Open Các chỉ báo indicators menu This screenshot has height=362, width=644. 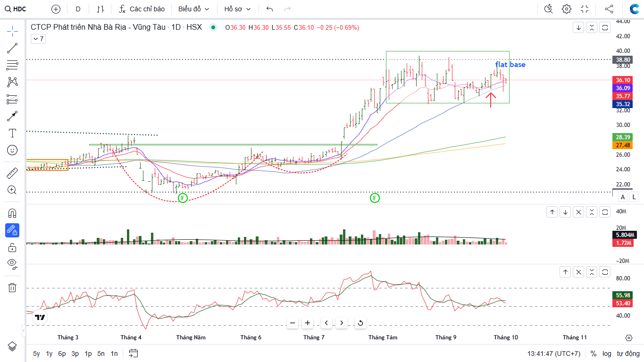[142, 9]
